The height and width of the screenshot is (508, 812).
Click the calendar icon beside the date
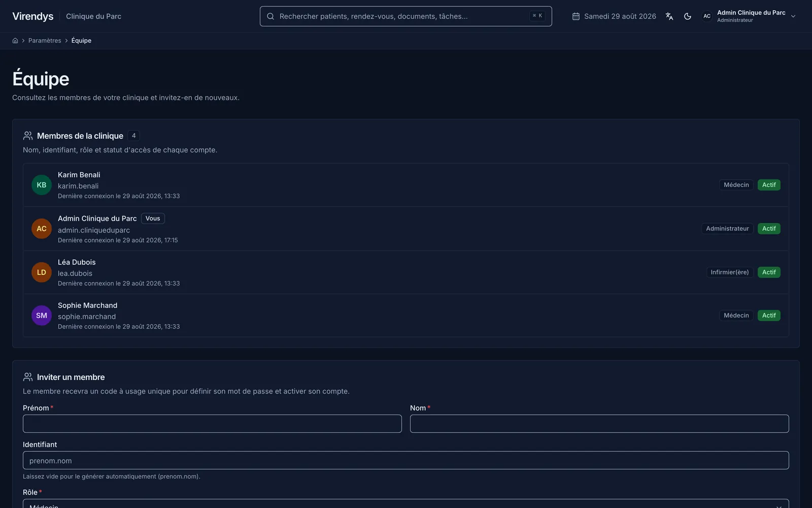click(576, 16)
